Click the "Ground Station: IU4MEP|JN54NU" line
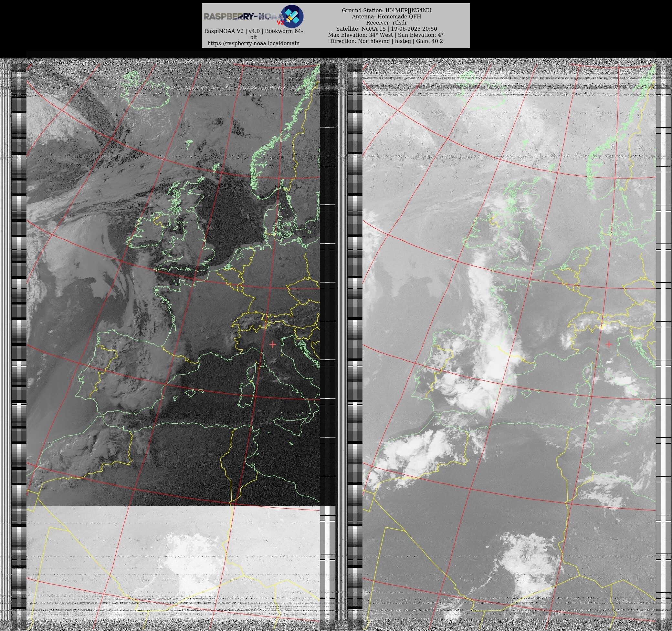Viewport: 672px width, 631px height. point(386,10)
